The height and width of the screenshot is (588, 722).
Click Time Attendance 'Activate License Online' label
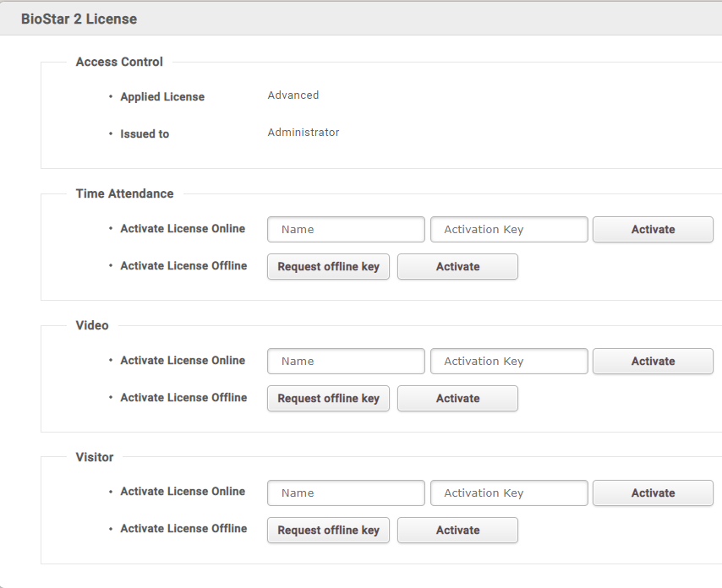pos(183,229)
